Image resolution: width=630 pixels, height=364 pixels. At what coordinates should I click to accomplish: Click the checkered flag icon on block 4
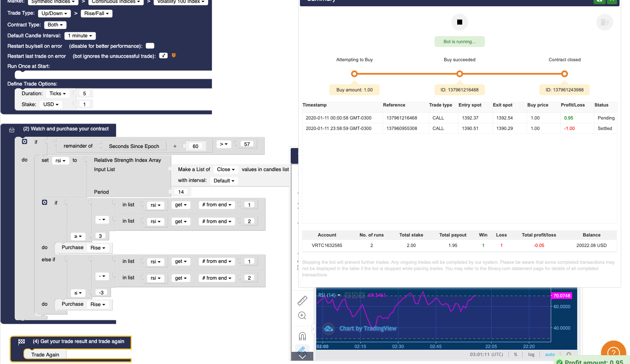(21, 342)
